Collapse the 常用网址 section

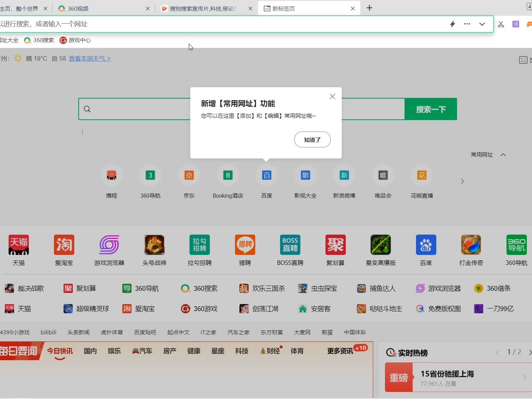[503, 155]
